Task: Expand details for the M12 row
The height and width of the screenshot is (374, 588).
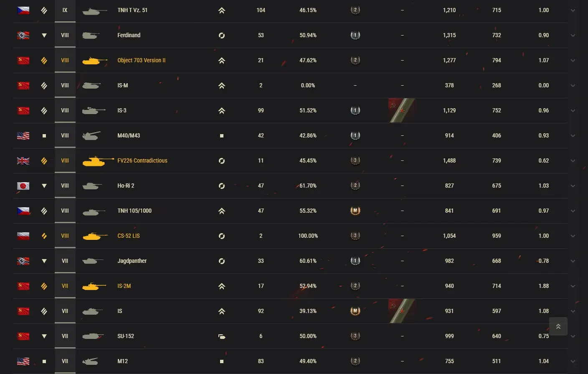Action: tap(573, 361)
